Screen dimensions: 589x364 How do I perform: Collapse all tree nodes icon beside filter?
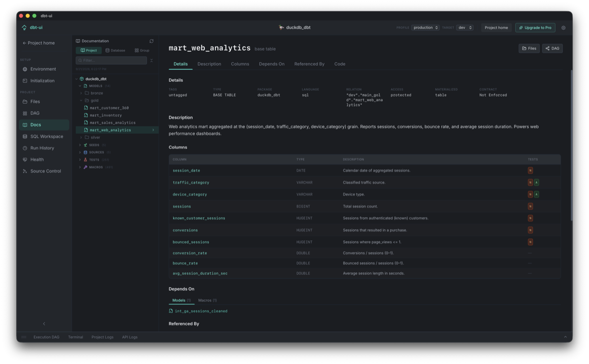coord(152,60)
